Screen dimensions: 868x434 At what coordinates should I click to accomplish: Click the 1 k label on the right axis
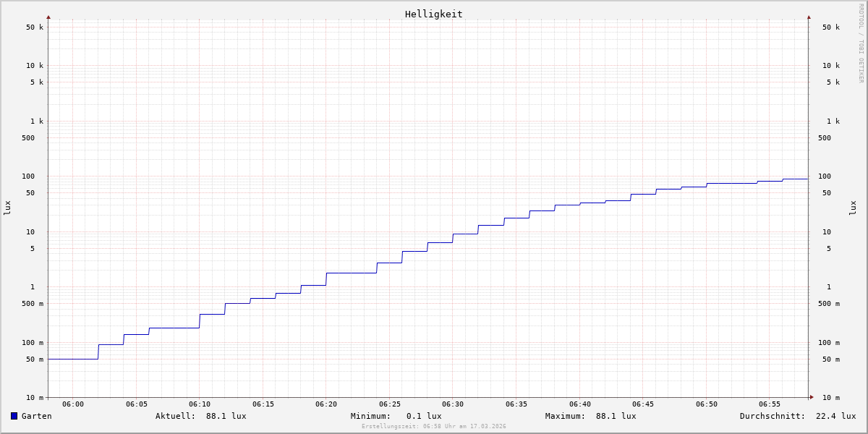point(833,122)
